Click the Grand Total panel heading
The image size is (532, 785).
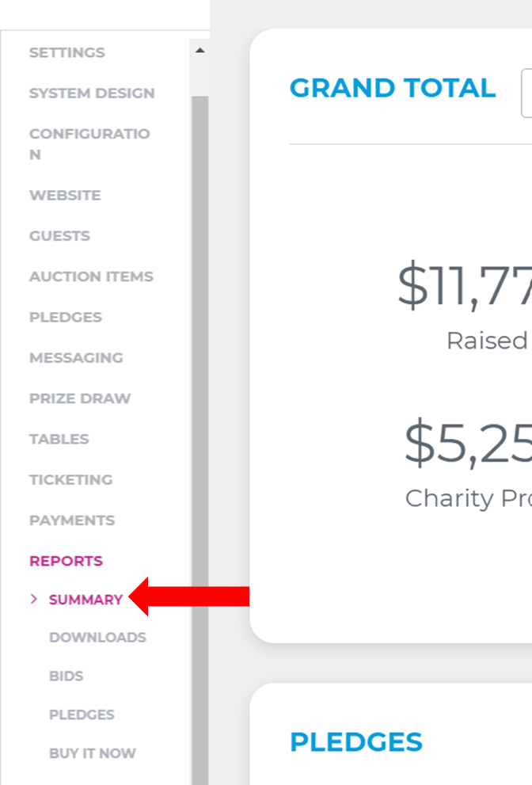392,88
